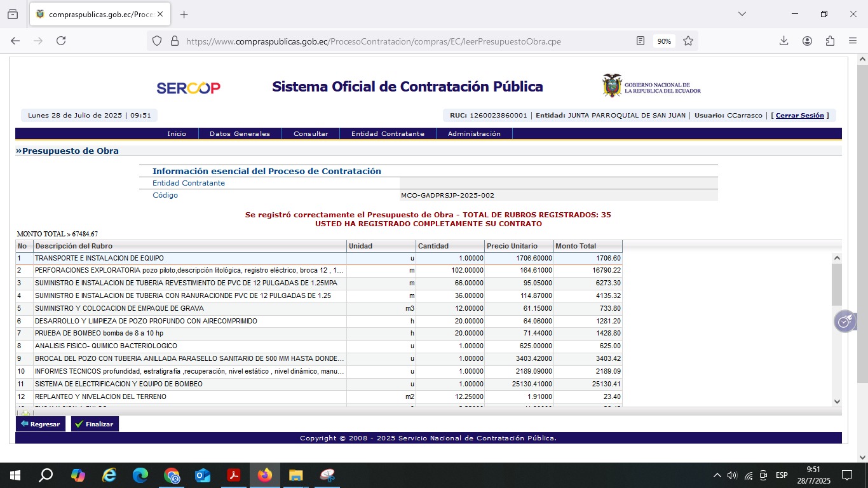The height and width of the screenshot is (488, 868).
Task: Open File Explorer from the taskbar
Action: (295, 475)
